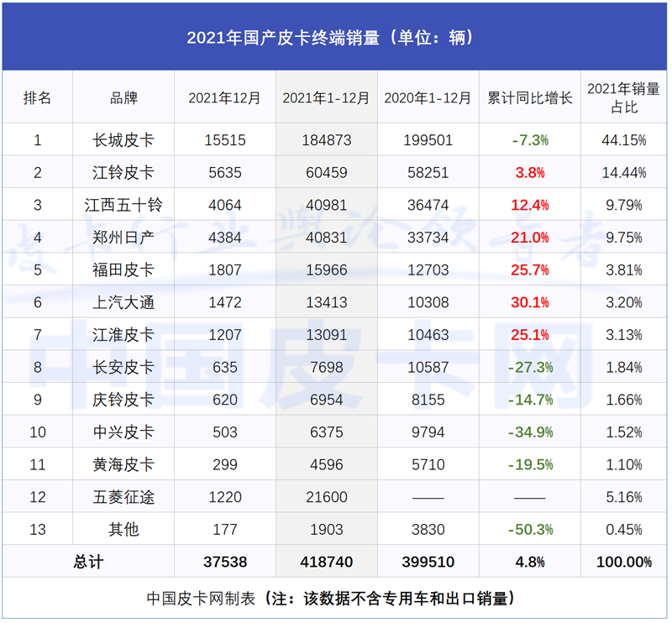Viewport: 672px width, 623px height.
Task: Click brand cell '长城皮卡'
Action: (x=123, y=140)
